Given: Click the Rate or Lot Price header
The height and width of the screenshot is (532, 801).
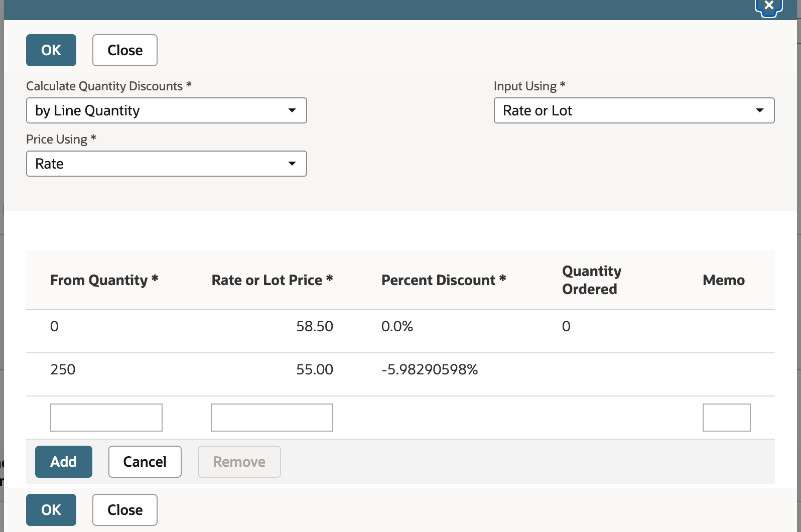Looking at the screenshot, I should click(x=272, y=280).
